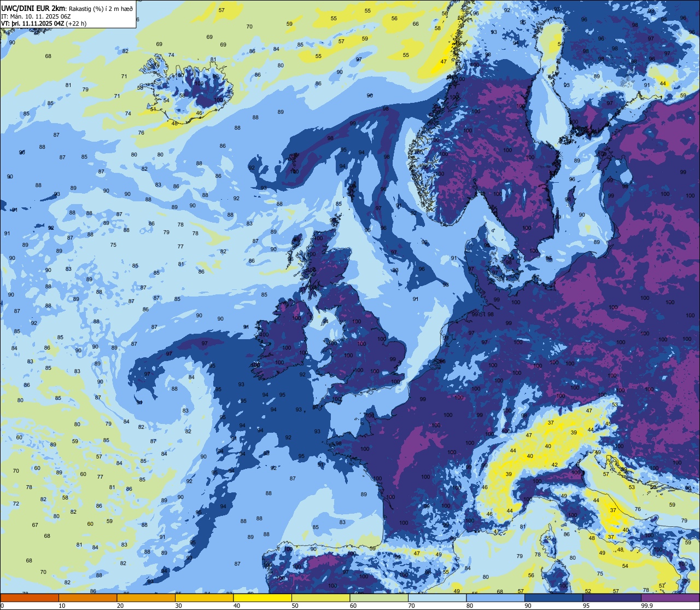Image resolution: width=700 pixels, height=610 pixels.
Task: Click the legend label '0'
Action: point(2,606)
